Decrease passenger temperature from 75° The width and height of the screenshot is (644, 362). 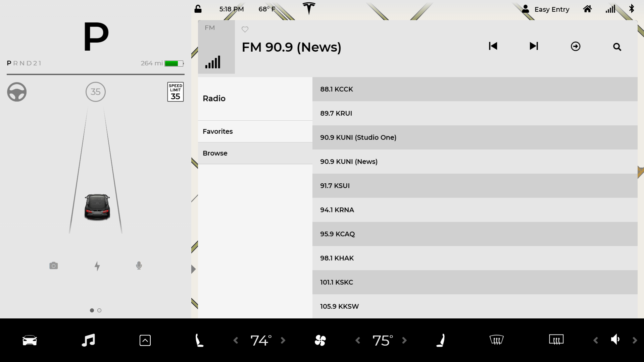(358, 341)
